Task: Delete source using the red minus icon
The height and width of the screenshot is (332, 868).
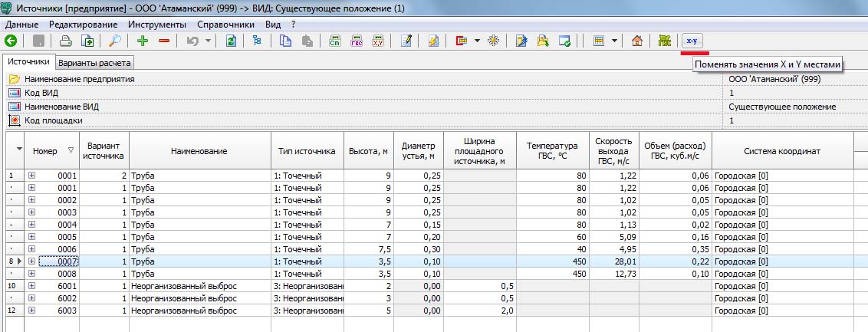Action: [163, 41]
